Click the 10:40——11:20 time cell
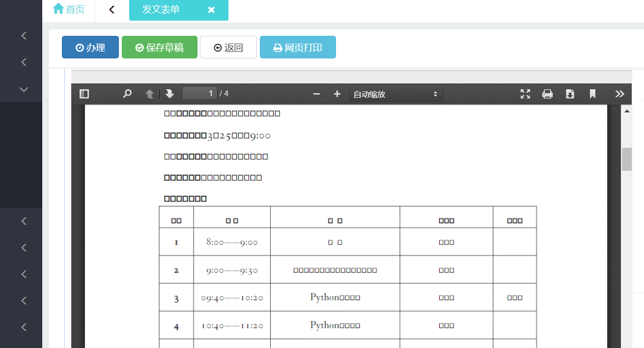The height and width of the screenshot is (348, 644). click(x=232, y=325)
